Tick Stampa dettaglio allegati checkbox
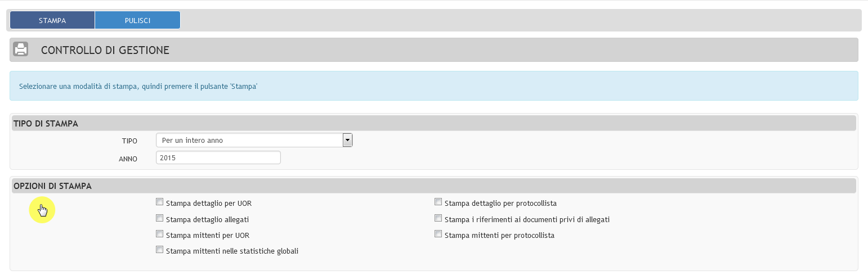Screen dimensions: 868x275 click(x=159, y=218)
